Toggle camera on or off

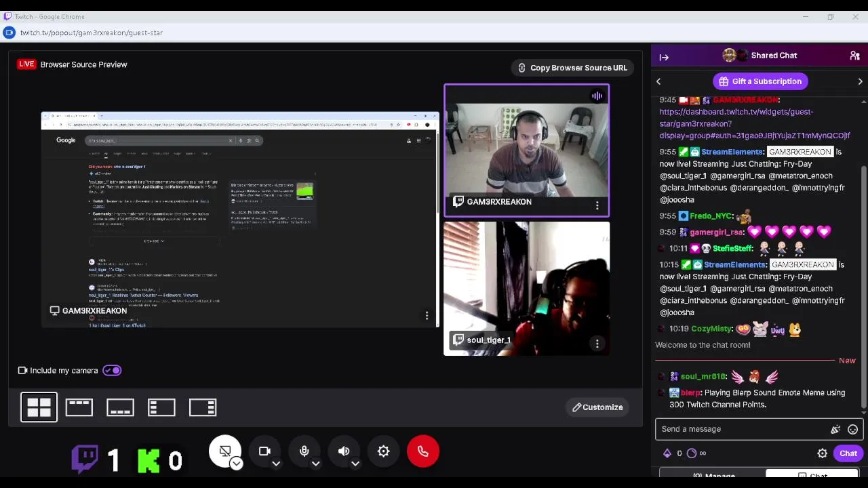pyautogui.click(x=264, y=451)
